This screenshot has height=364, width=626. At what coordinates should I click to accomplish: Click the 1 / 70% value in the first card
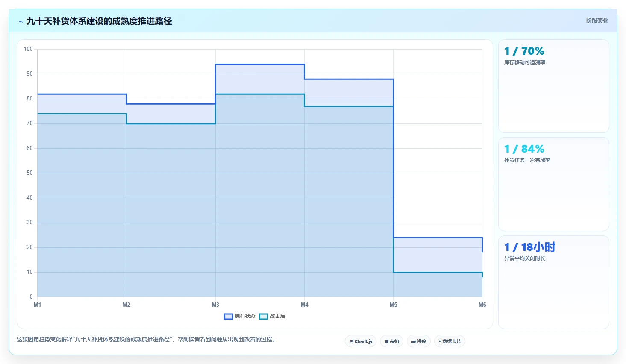click(x=524, y=51)
